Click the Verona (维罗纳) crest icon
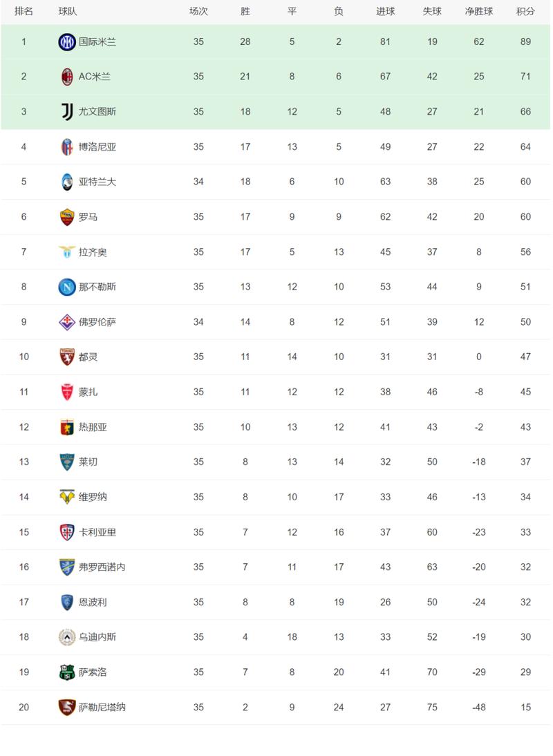The height and width of the screenshot is (756, 553). (67, 497)
